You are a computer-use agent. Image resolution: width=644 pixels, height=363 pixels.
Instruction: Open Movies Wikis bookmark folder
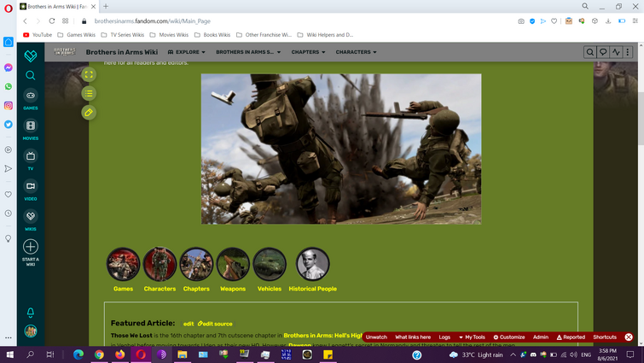169,35
